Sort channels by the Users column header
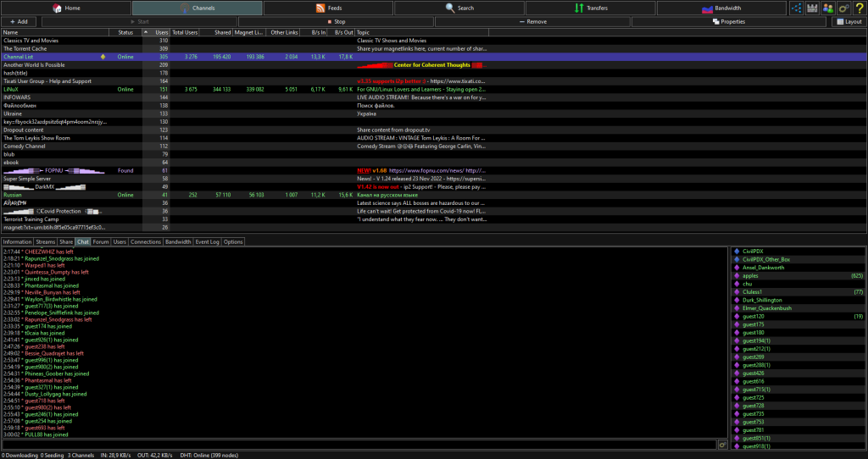This screenshot has width=868, height=459. [156, 33]
